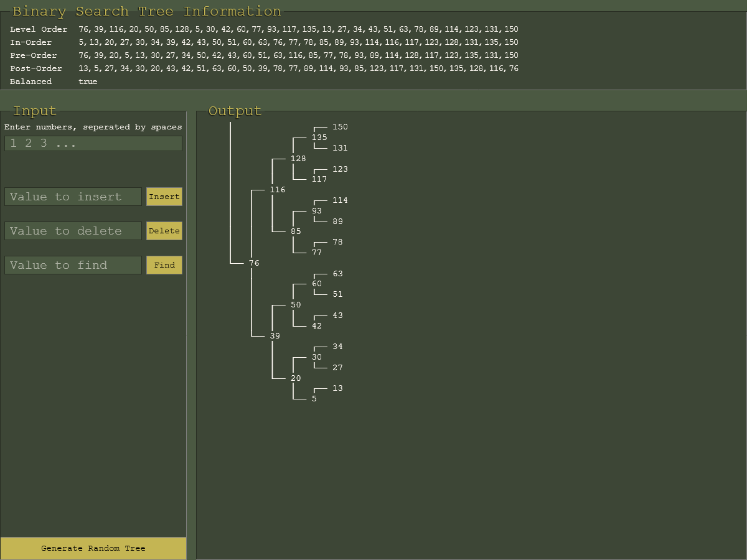Select tree node 135
Image resolution: width=747 pixels, height=560 pixels.
coord(319,138)
